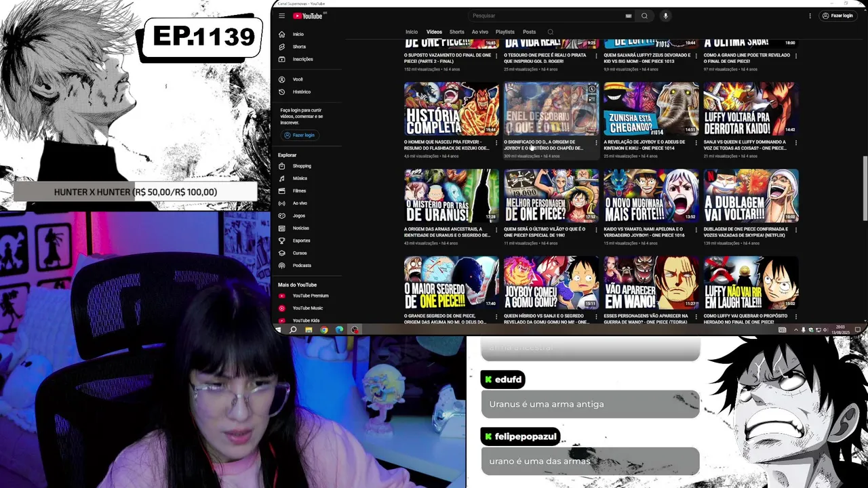Switch to the channel Ao vivo tab
This screenshot has width=868, height=488.
point(480,32)
